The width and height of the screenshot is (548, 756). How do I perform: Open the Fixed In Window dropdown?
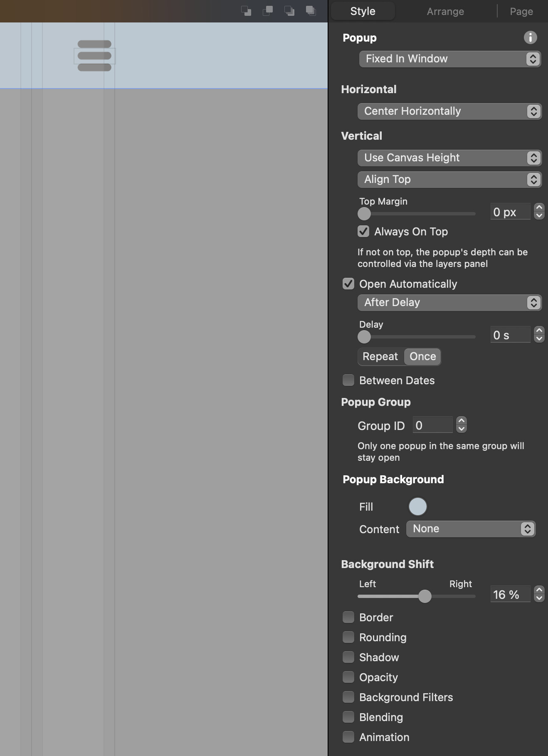coord(450,59)
